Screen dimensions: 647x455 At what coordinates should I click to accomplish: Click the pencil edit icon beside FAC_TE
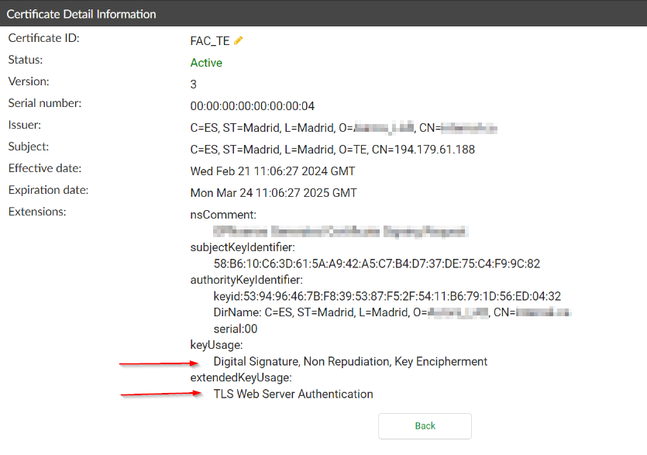(x=238, y=41)
